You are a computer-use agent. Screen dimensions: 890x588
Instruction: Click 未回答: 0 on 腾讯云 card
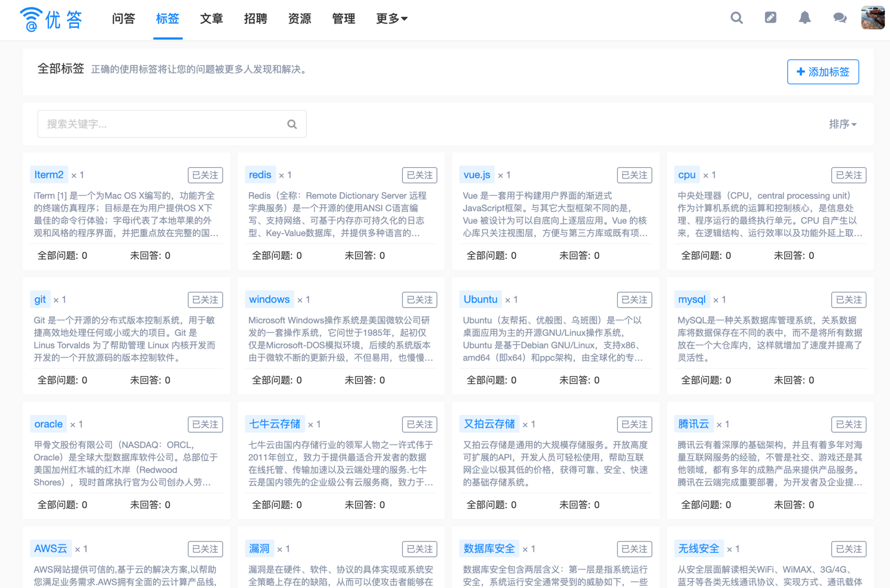[x=794, y=505]
